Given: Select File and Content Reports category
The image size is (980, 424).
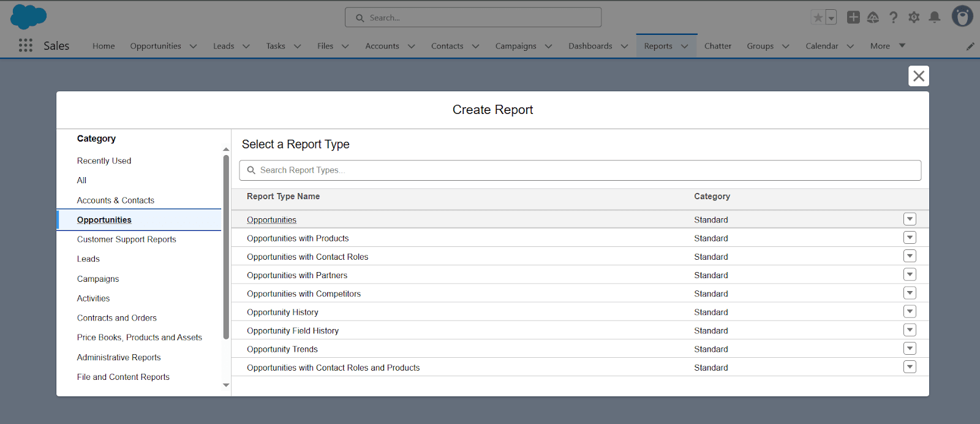Looking at the screenshot, I should 123,377.
